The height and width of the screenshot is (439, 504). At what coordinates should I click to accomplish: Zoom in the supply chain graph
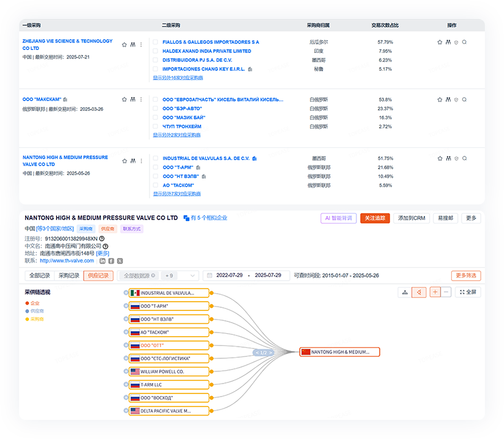pyautogui.click(x=435, y=292)
